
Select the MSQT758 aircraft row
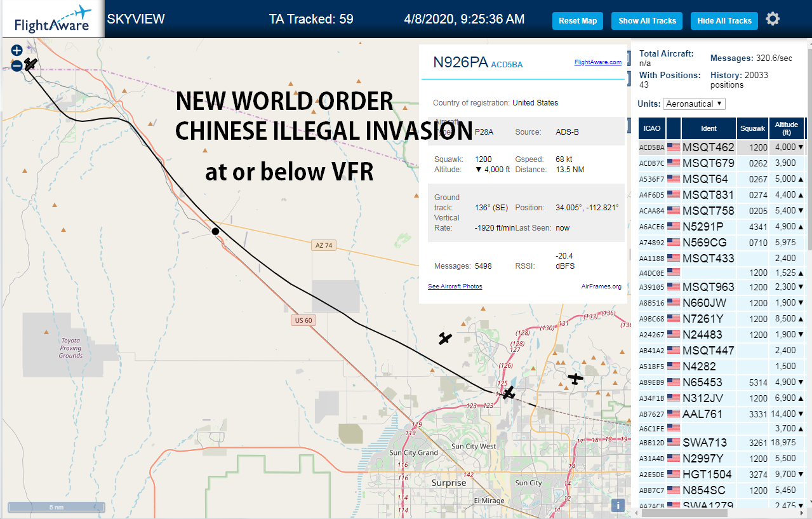[722, 211]
